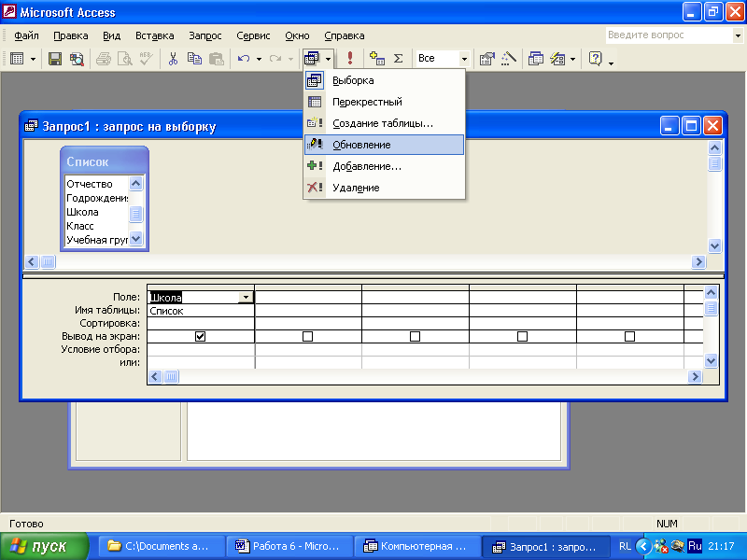
Task: Open the Правка menu
Action: click(x=71, y=35)
